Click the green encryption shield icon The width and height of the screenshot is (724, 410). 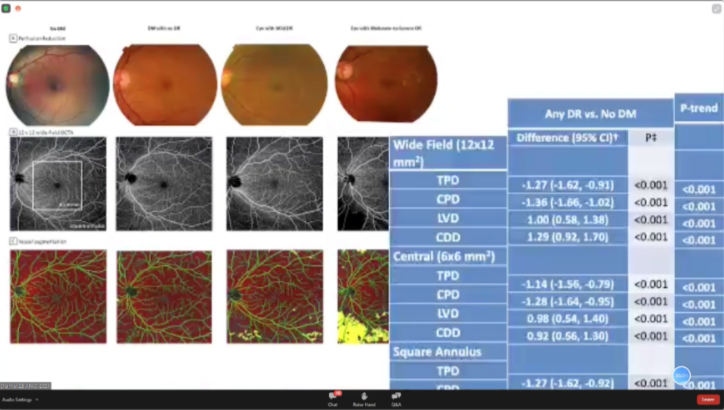tap(7, 6)
